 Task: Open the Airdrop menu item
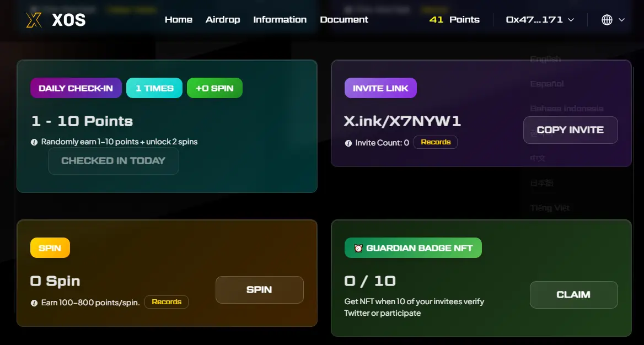click(223, 19)
